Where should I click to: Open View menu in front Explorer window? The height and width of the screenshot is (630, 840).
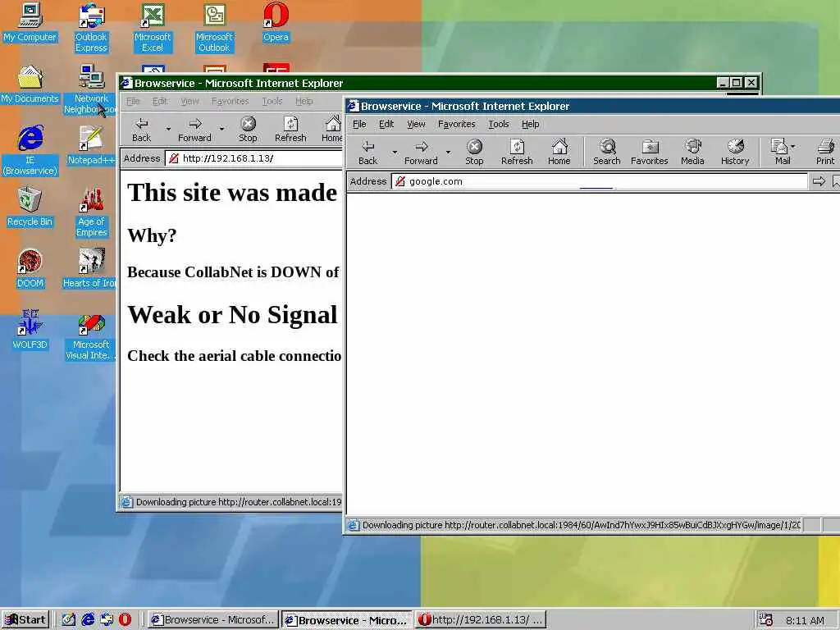416,124
